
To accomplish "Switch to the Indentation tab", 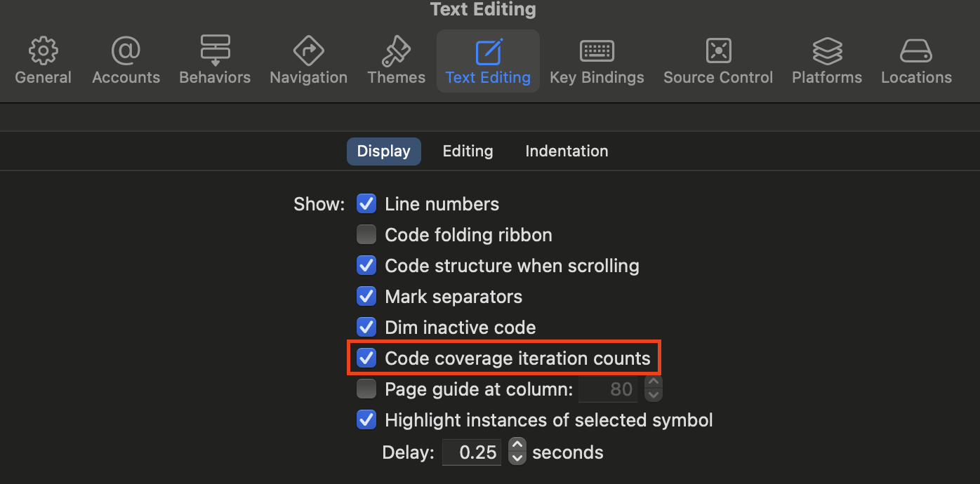I will 567,152.
